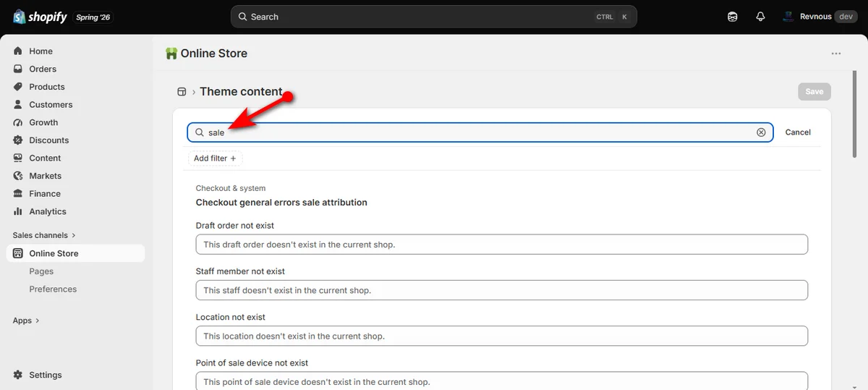The height and width of the screenshot is (390, 868).
Task: Click the Add filter button
Action: [x=215, y=158]
